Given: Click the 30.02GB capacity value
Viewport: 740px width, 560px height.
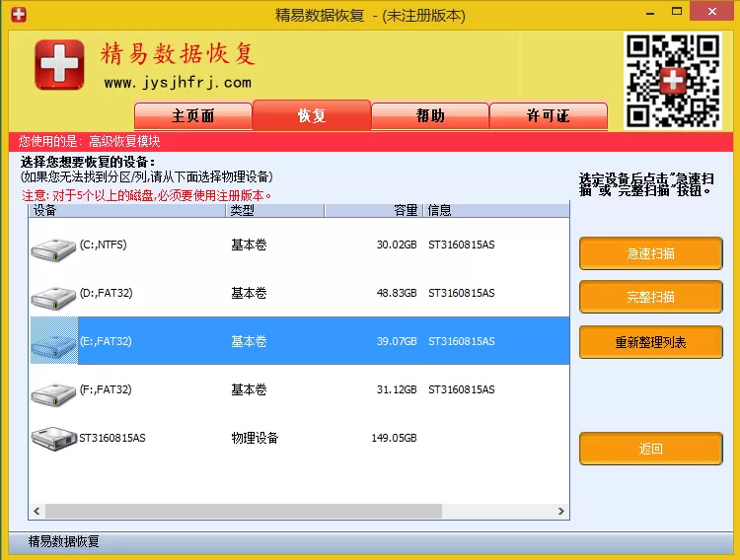Looking at the screenshot, I should [397, 245].
